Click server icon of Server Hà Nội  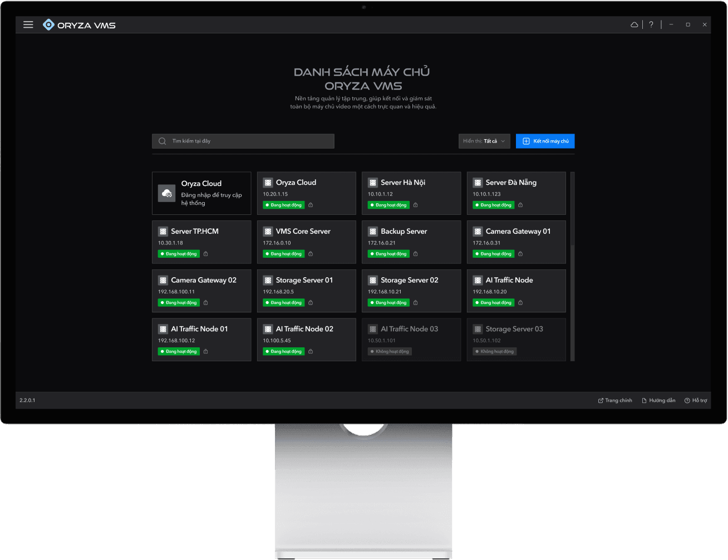tap(373, 183)
